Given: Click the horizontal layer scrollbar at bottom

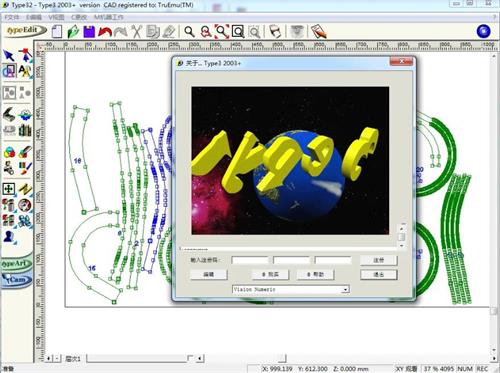Looking at the screenshot, I should pos(137,359).
